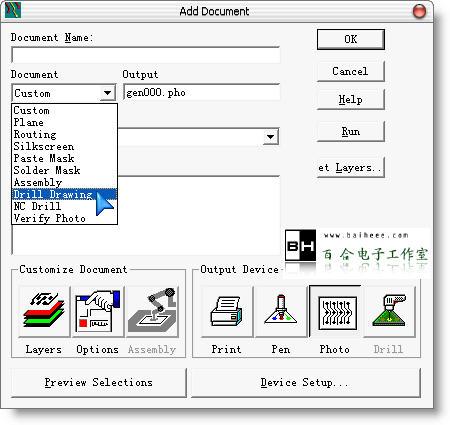Collapse the Document type dropdown arrow
The image size is (450, 425).
107,93
